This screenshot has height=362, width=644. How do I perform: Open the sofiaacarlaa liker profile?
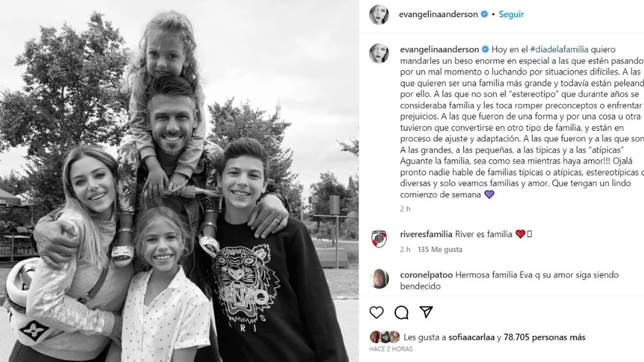[472, 337]
